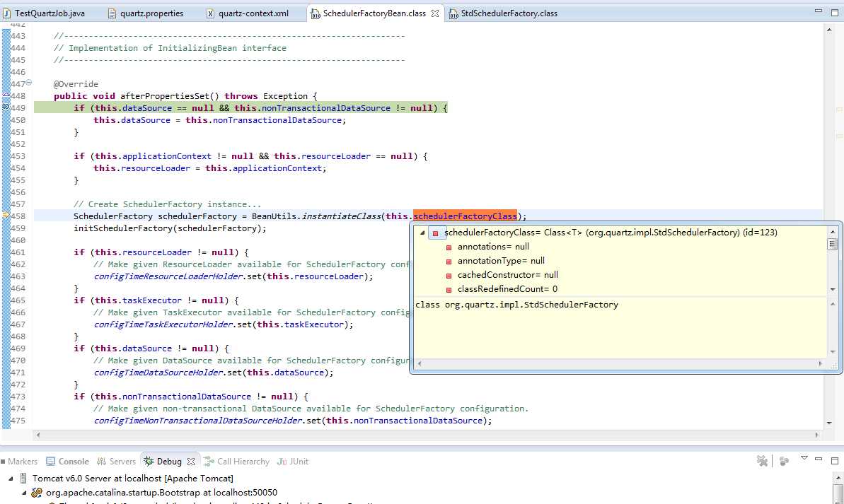Viewport: 844px width, 504px height.
Task: Click the Debug view scrollbar up arrow
Action: point(838,478)
